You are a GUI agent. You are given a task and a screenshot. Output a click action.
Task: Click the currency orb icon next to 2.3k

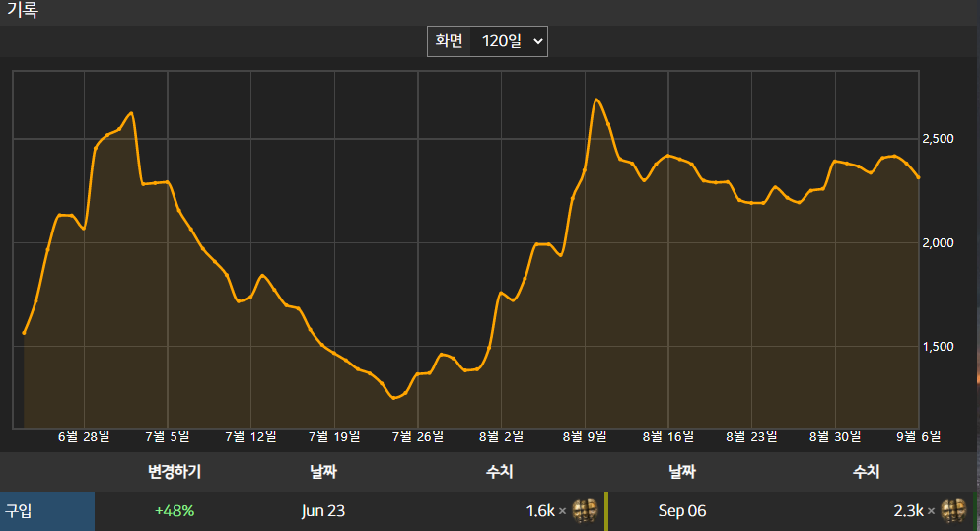953,511
